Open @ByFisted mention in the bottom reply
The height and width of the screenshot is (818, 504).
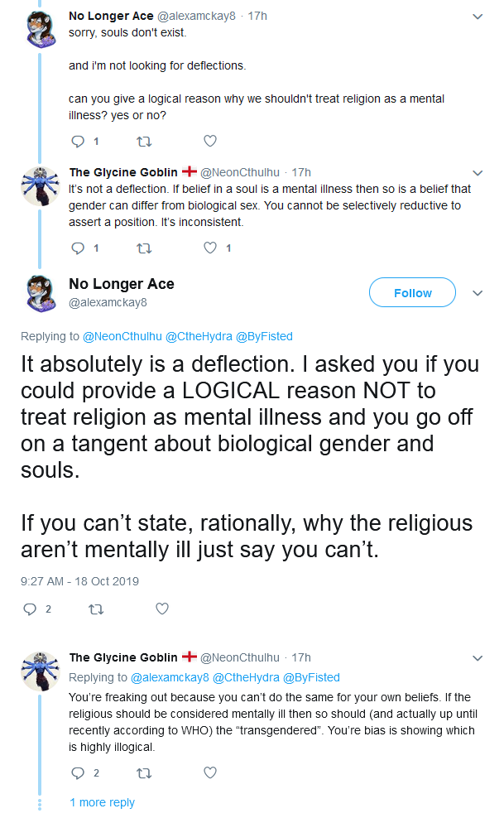311,678
